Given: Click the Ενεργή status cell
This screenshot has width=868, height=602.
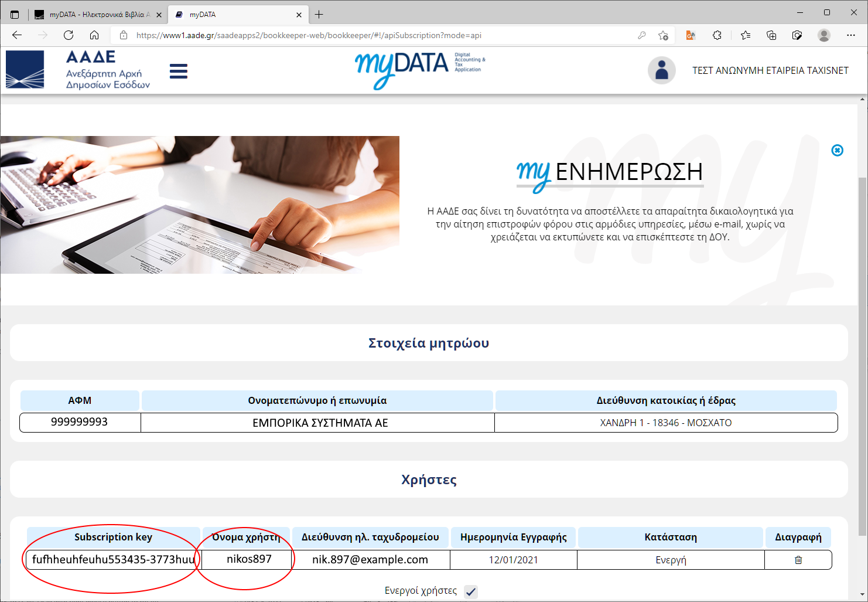Looking at the screenshot, I should click(671, 560).
